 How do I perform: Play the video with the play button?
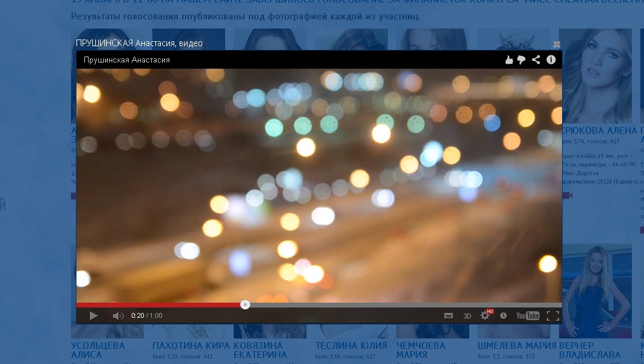[x=93, y=316]
